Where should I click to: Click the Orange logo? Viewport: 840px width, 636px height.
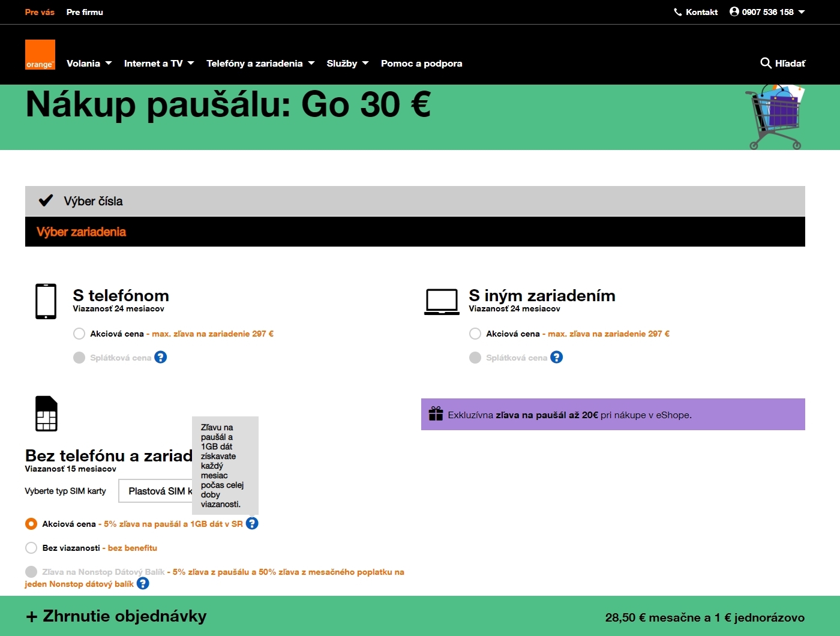click(40, 55)
